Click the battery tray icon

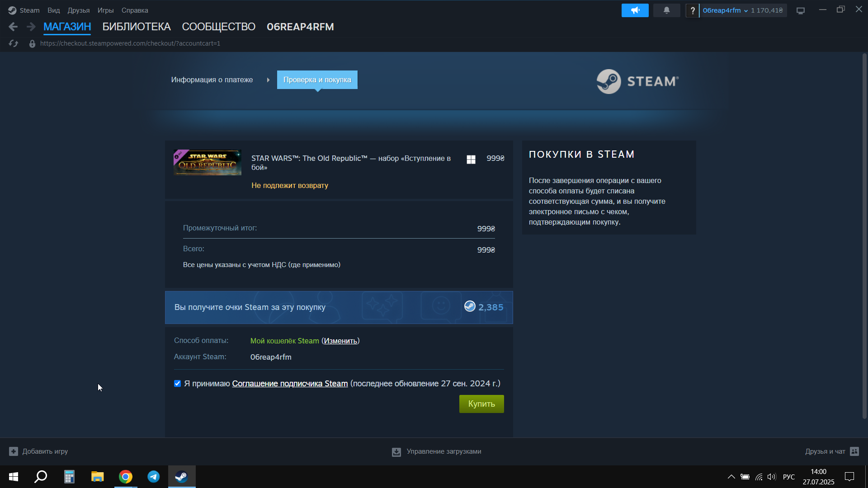[x=745, y=477]
